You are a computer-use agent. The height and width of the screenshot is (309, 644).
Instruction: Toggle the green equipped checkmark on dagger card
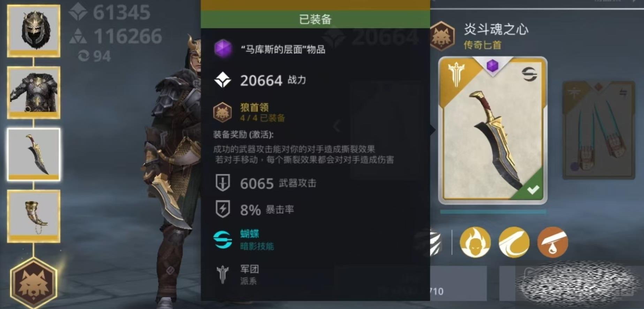532,190
